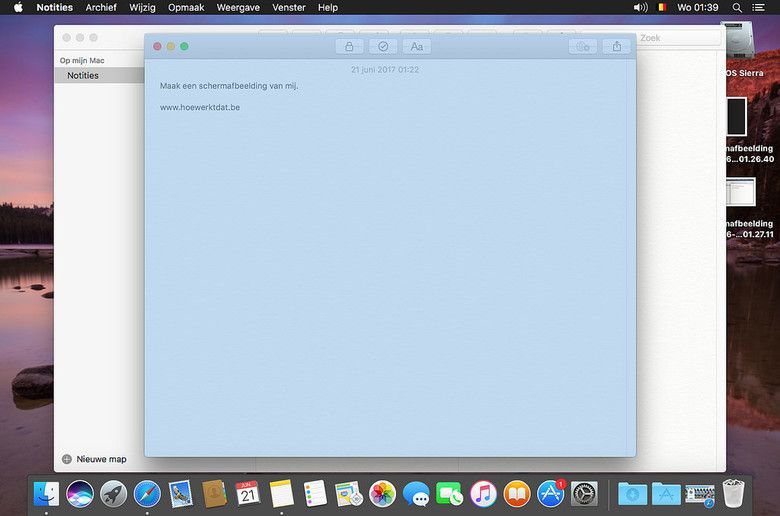Open the Help menu
The image size is (780, 516).
point(328,7)
